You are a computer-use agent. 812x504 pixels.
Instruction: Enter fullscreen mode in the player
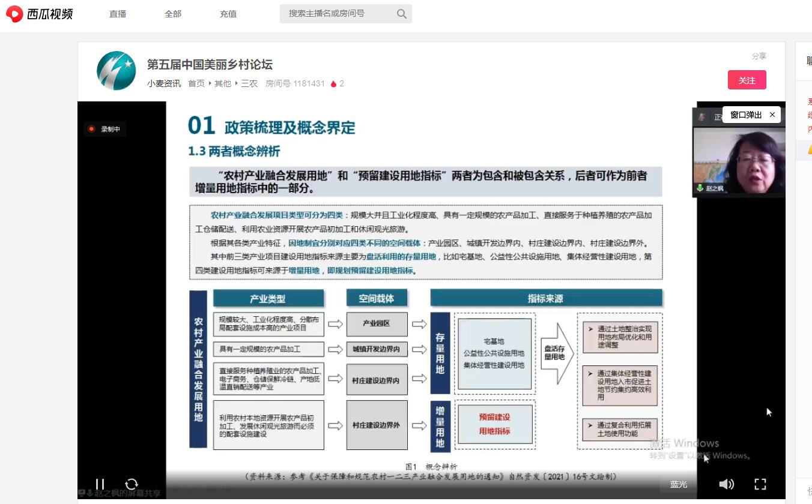click(x=760, y=484)
